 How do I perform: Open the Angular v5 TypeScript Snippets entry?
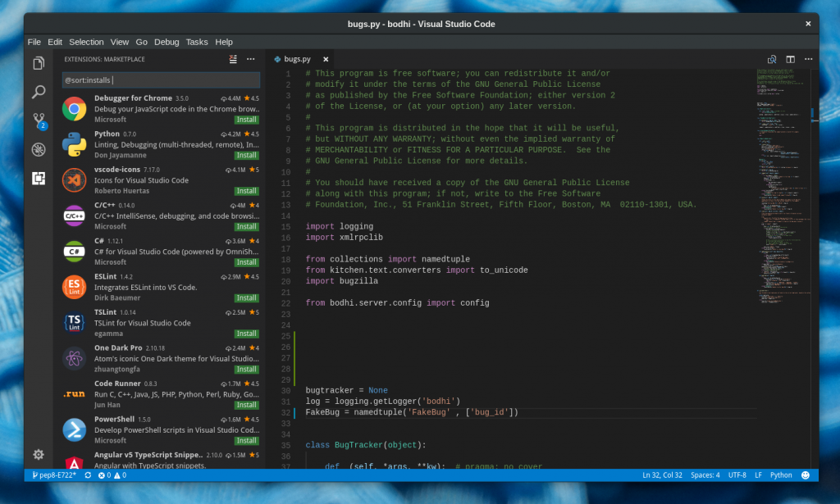click(x=161, y=460)
